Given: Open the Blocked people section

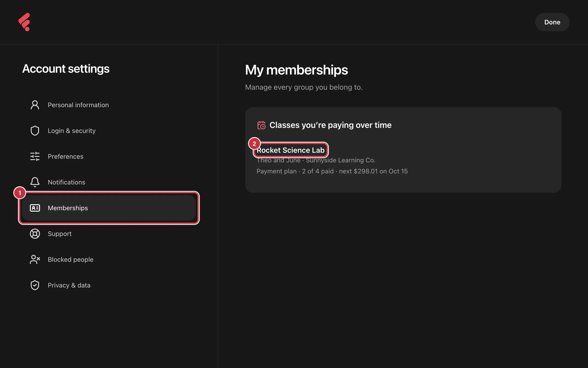Looking at the screenshot, I should (x=109, y=259).
